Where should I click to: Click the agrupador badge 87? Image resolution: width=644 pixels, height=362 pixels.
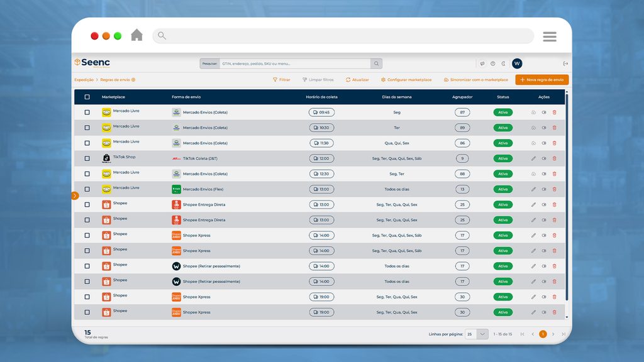pyautogui.click(x=462, y=112)
